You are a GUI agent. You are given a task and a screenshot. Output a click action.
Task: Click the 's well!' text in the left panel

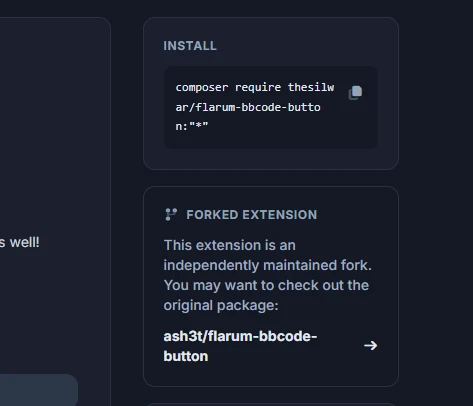tap(19, 242)
